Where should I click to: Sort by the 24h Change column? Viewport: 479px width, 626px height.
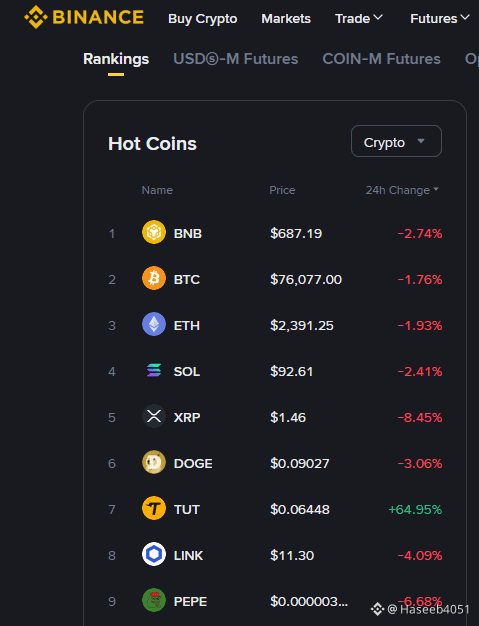402,190
